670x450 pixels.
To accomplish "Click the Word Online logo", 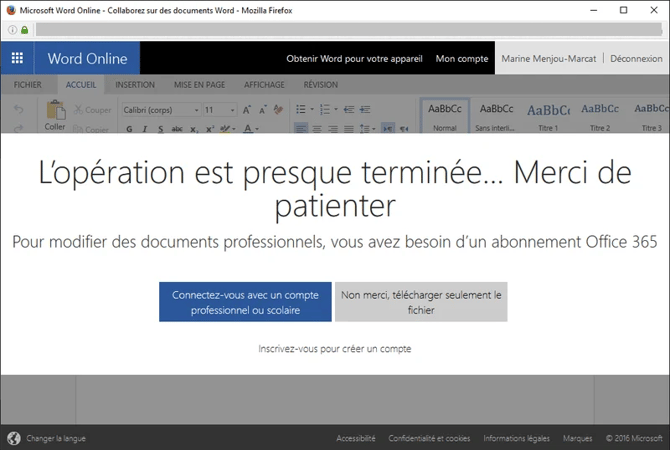I will 87,58.
